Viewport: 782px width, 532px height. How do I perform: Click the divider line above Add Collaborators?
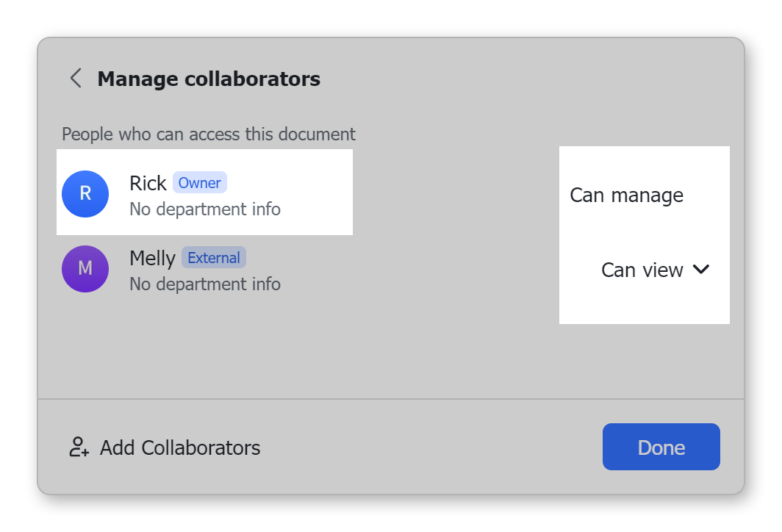390,399
